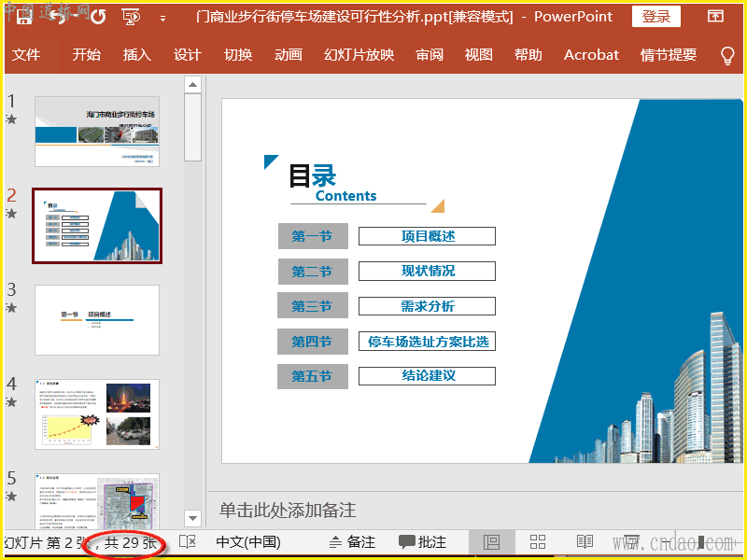Switch to the 开始 tab

coord(87,55)
